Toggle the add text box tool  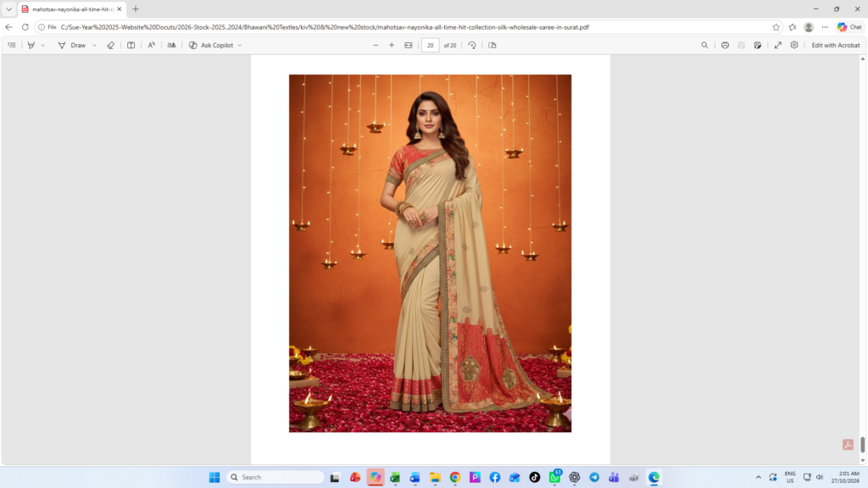tap(131, 46)
